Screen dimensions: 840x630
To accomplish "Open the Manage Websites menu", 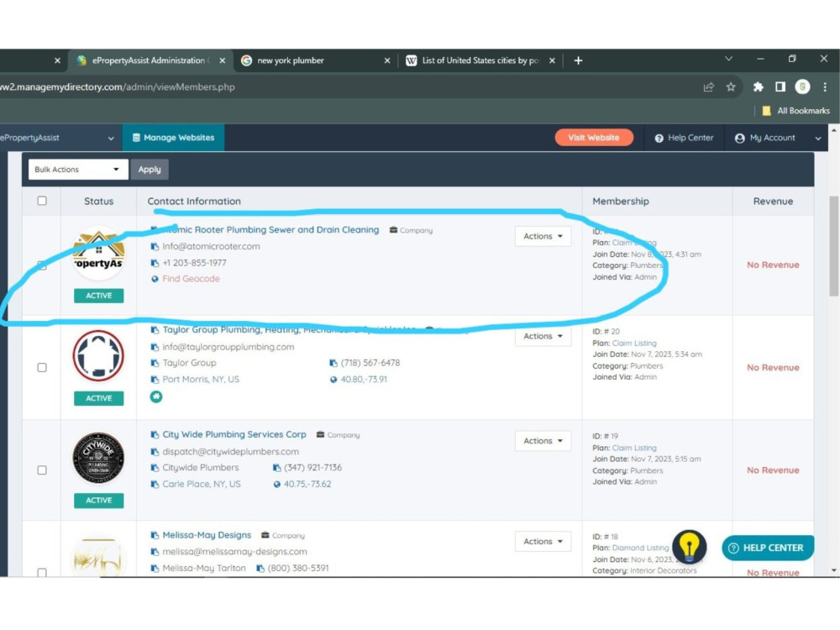I will [173, 138].
